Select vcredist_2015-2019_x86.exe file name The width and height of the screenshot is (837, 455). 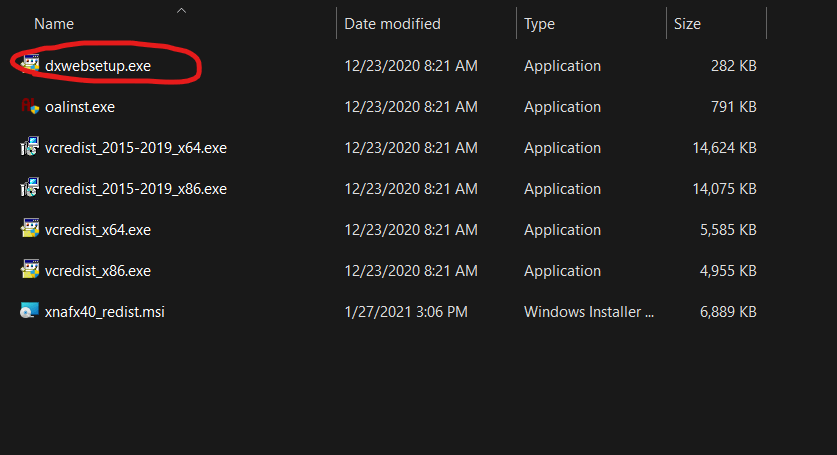[x=136, y=189]
